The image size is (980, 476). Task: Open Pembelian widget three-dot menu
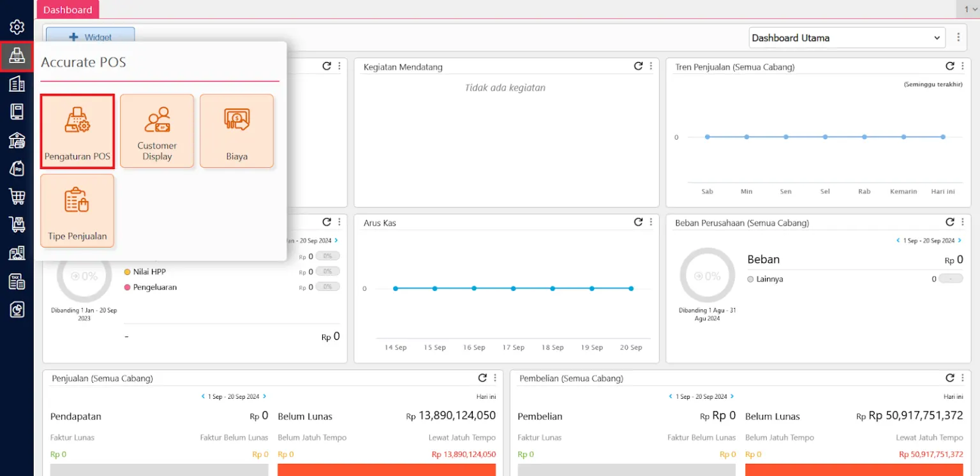[x=962, y=378]
